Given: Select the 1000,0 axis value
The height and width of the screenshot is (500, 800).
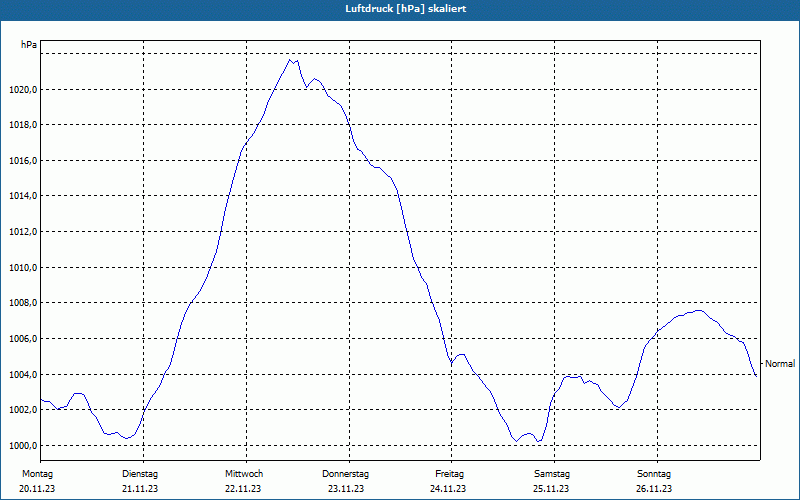Looking at the screenshot, I should (x=23, y=445).
